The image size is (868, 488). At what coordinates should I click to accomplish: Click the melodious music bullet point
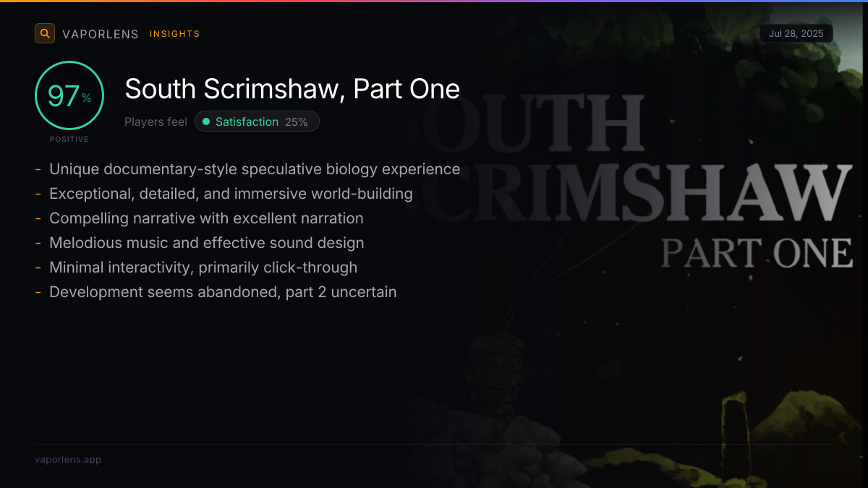coord(206,243)
